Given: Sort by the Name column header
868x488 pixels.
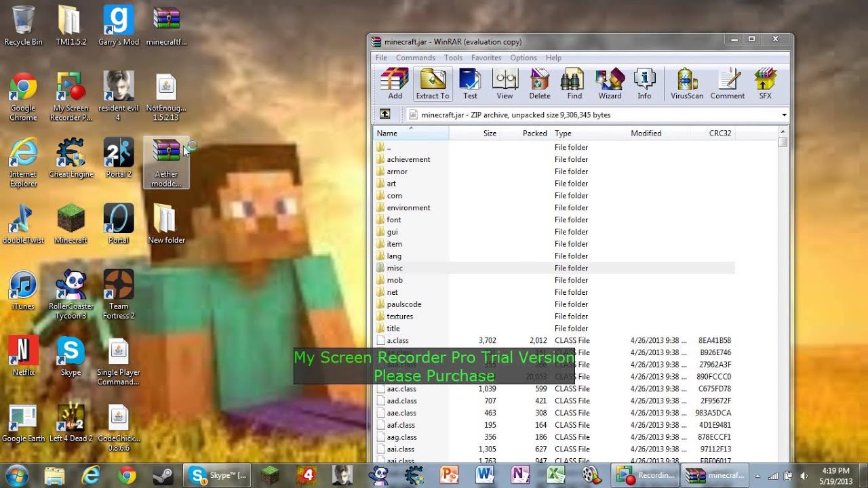Looking at the screenshot, I should pos(411,134).
